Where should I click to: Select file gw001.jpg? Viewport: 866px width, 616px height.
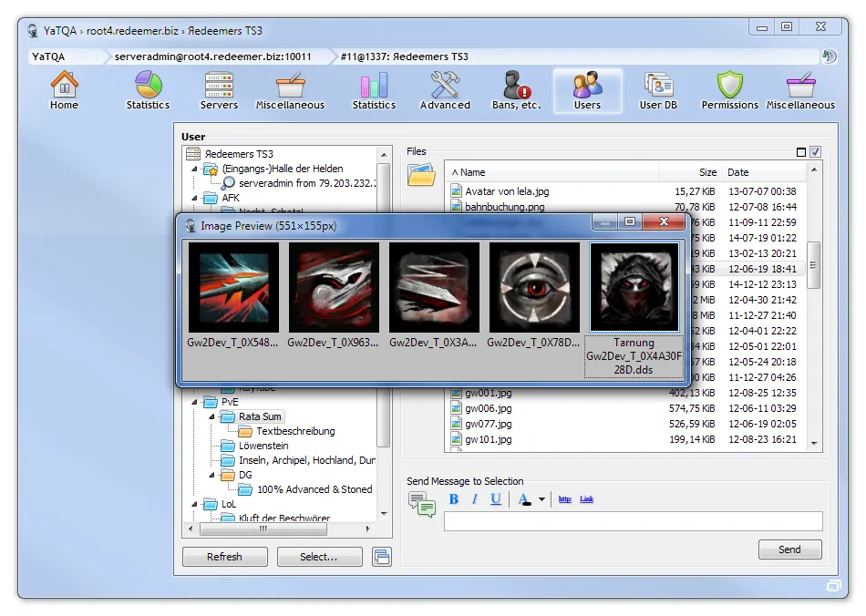pyautogui.click(x=489, y=393)
